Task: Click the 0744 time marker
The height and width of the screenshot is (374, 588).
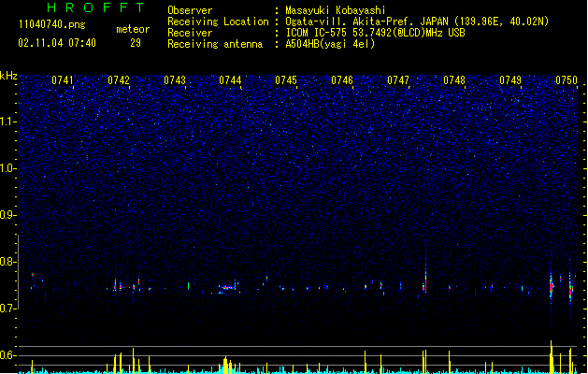Action: tap(230, 80)
